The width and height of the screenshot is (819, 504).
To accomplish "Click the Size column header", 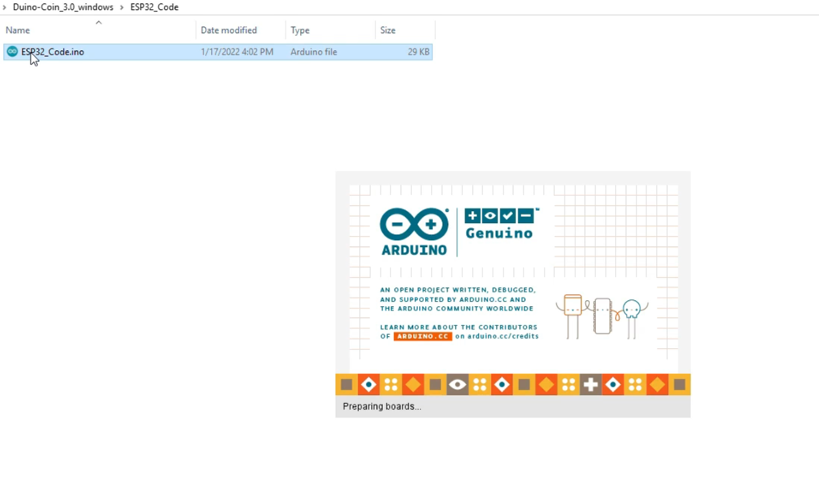I will coord(387,30).
